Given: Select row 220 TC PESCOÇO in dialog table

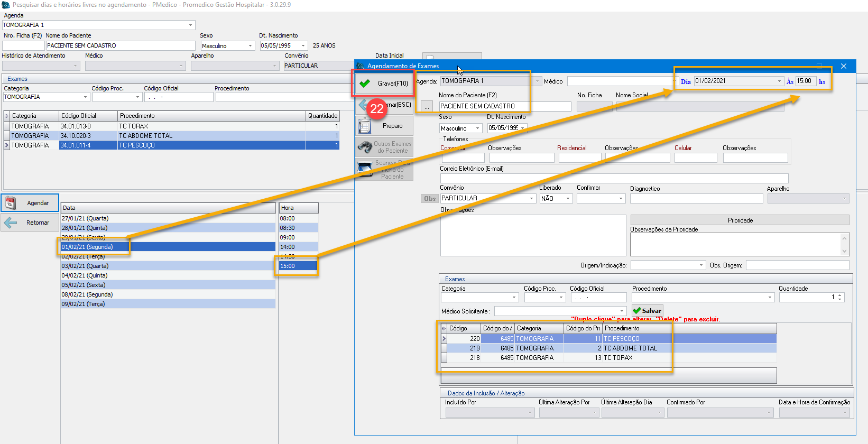Looking at the screenshot, I should 609,339.
